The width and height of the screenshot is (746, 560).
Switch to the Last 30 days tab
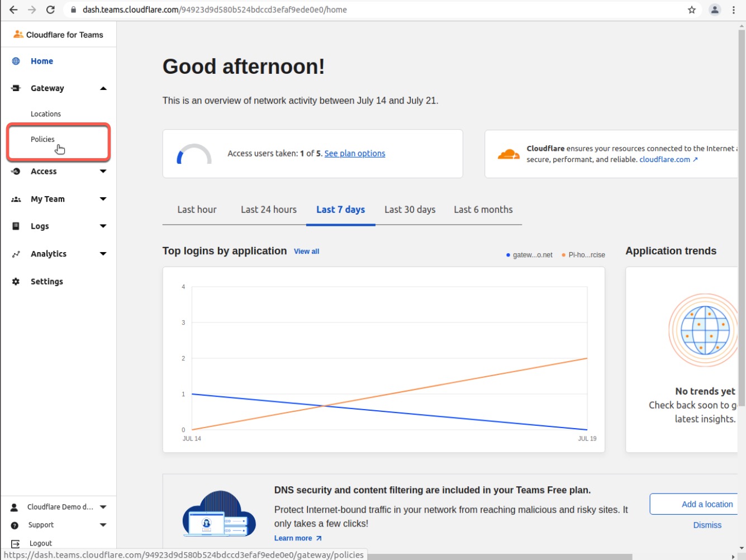tap(410, 210)
